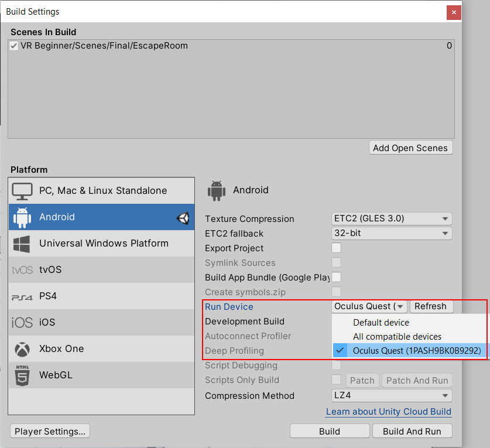Click the Universal Windows Platform logo icon
490x448 pixels.
click(22, 244)
